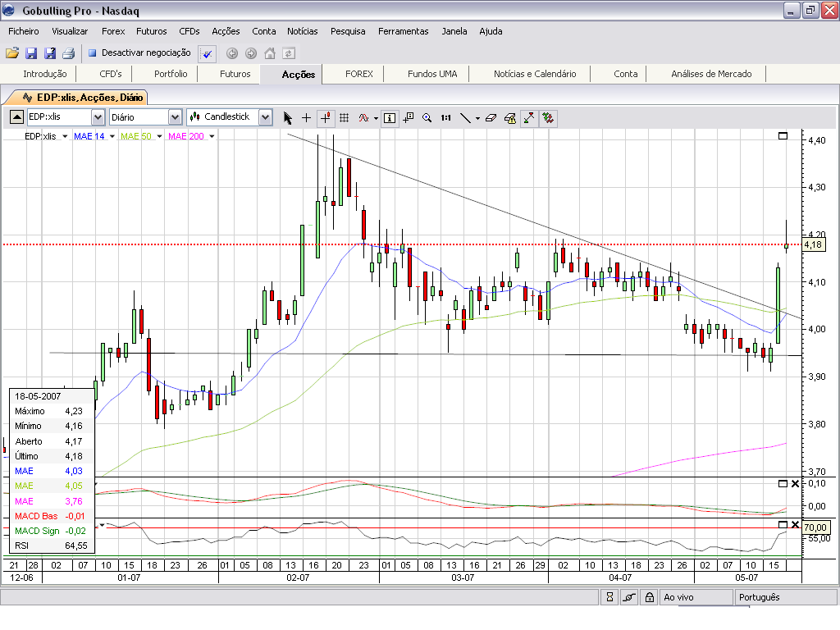This screenshot has width=840, height=630.
Task: Open MAE 200 magenta indicator settings
Action: coord(191,136)
